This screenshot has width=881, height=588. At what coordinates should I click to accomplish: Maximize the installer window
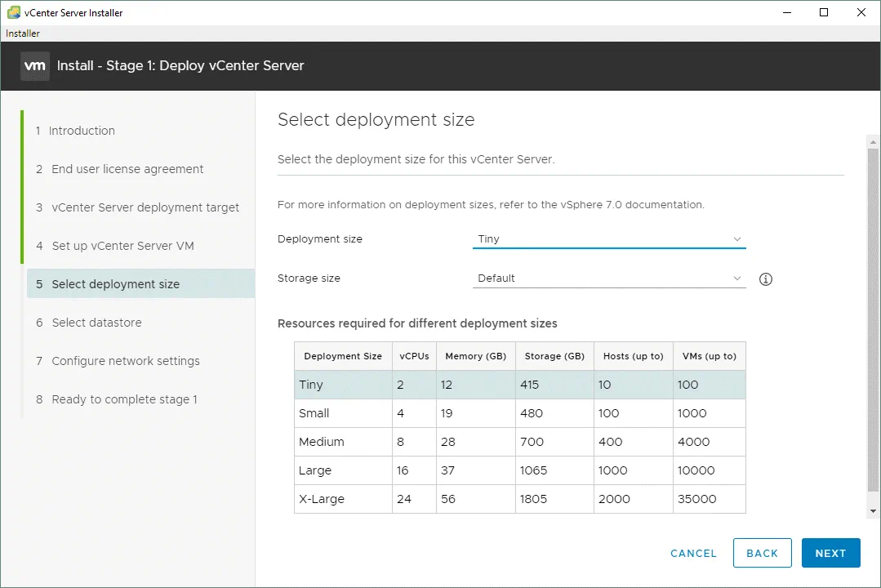coord(824,12)
